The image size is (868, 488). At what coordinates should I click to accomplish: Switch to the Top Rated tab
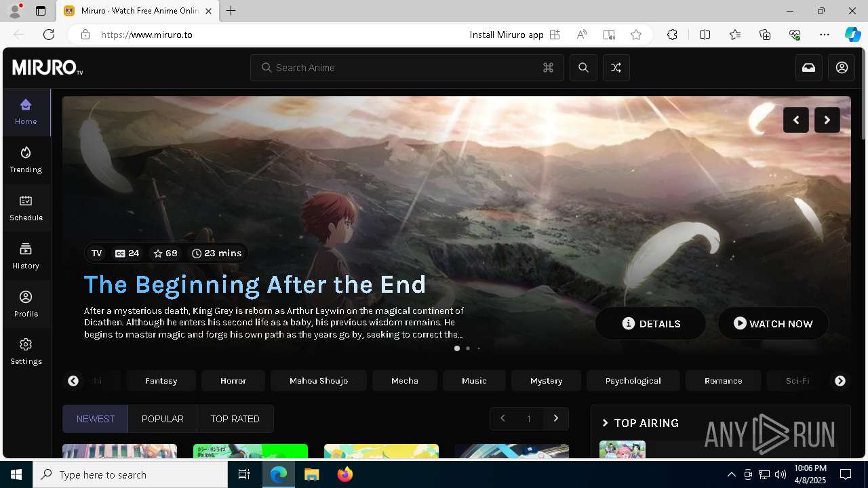[235, 419]
